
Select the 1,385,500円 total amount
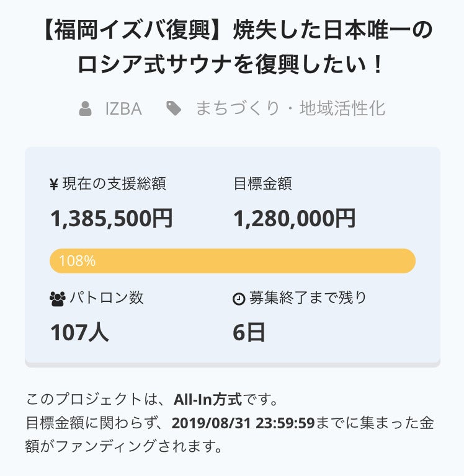(x=112, y=218)
